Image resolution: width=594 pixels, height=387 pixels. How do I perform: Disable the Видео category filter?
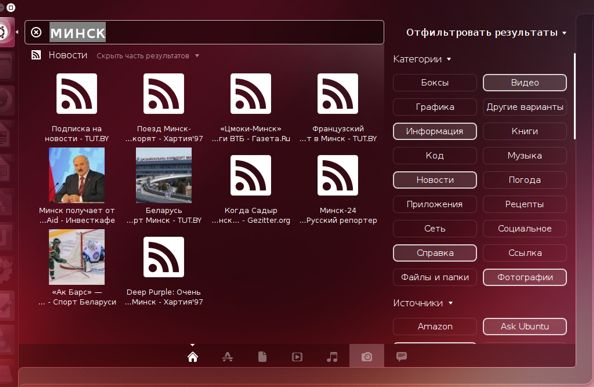point(525,83)
